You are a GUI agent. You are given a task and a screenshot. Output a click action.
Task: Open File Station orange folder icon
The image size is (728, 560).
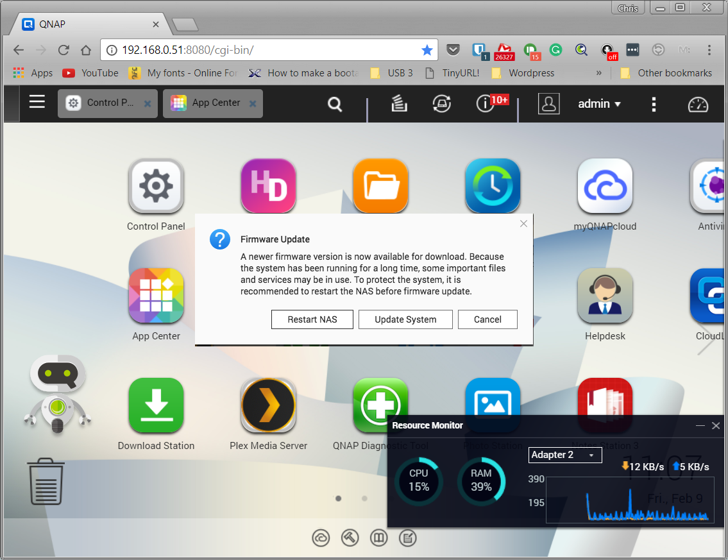381,186
